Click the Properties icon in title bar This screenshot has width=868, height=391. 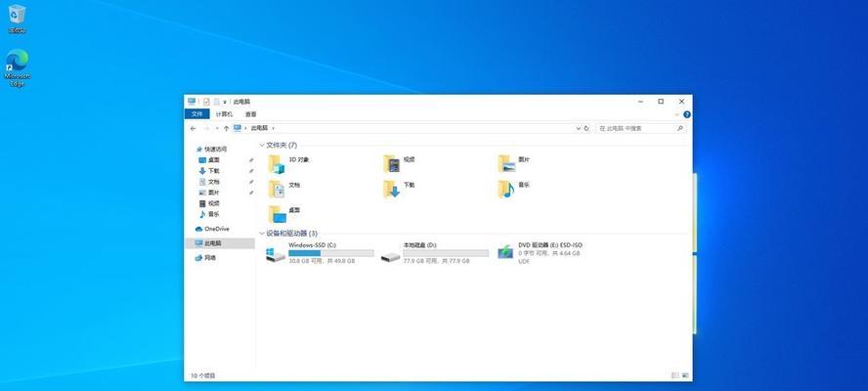point(206,102)
